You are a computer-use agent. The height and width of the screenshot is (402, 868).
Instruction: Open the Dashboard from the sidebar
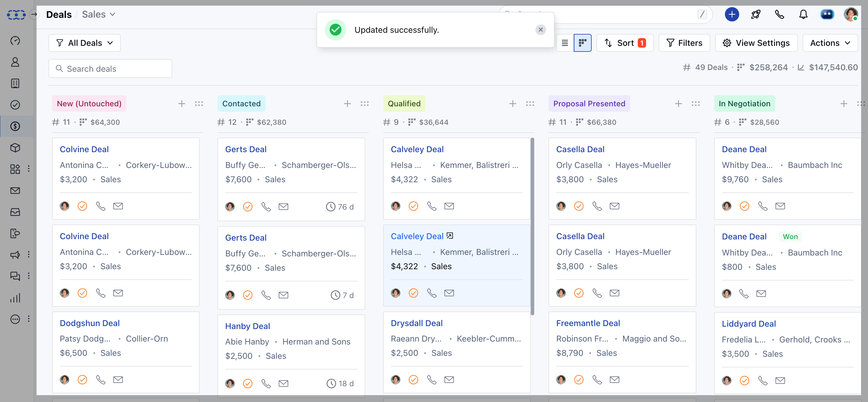click(15, 40)
